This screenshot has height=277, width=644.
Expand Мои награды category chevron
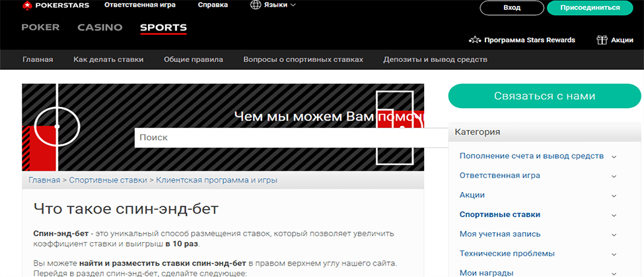coord(614,273)
